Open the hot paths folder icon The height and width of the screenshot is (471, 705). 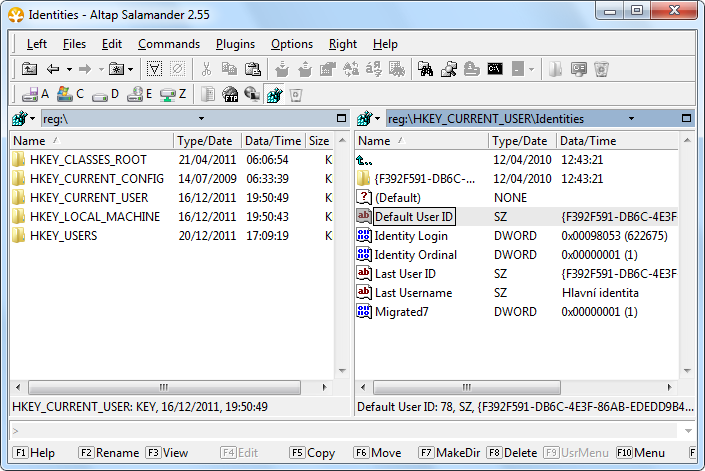(x=116, y=69)
